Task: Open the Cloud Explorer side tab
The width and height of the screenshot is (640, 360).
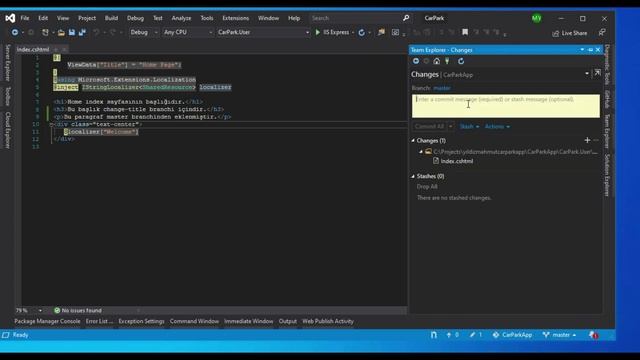Action: pyautogui.click(x=8, y=130)
